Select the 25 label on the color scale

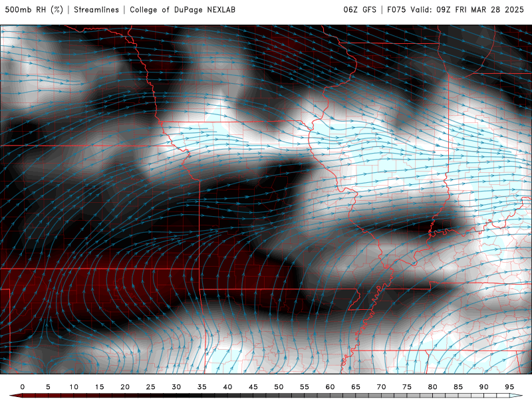(151, 387)
